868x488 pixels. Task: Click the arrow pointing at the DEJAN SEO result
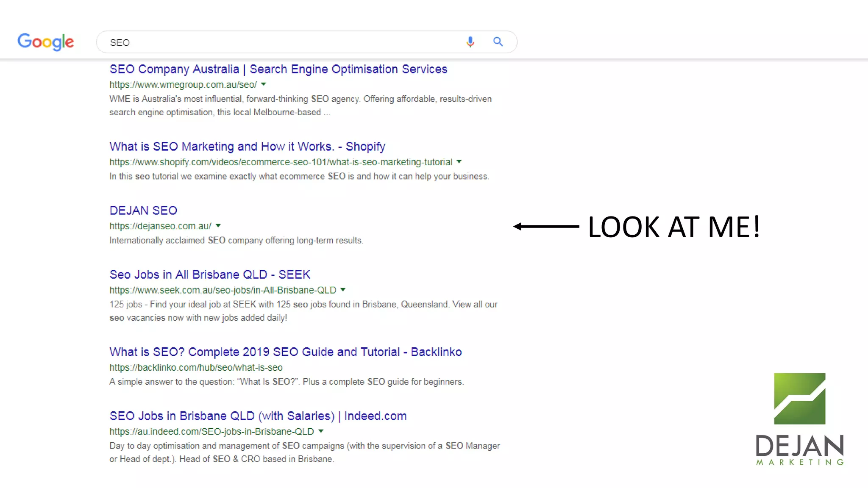(546, 227)
